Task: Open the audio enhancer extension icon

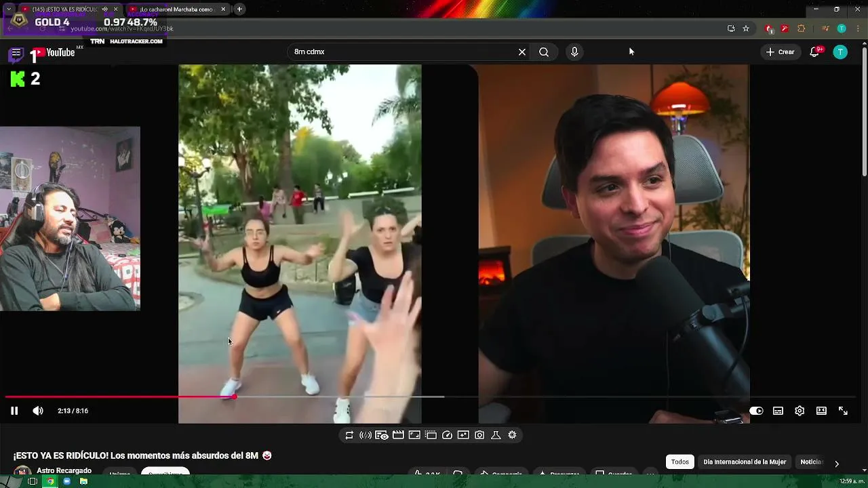Action: (x=366, y=435)
